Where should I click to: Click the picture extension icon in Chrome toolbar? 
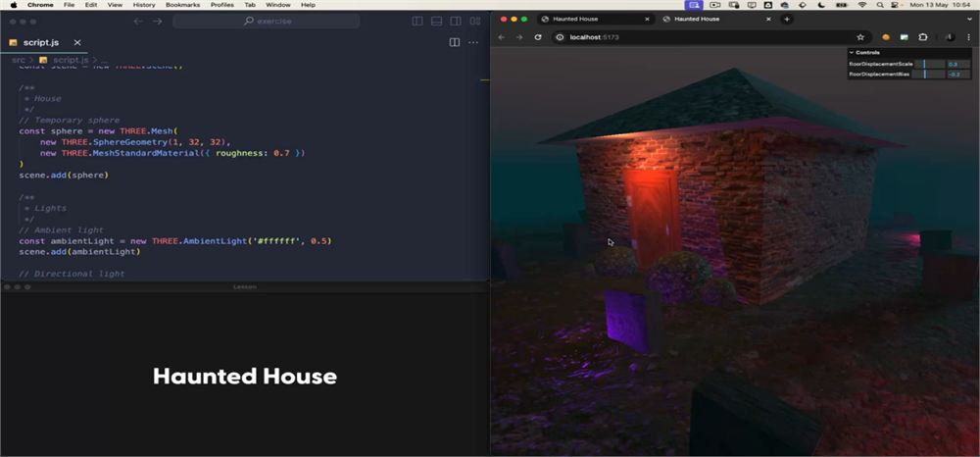tap(904, 37)
